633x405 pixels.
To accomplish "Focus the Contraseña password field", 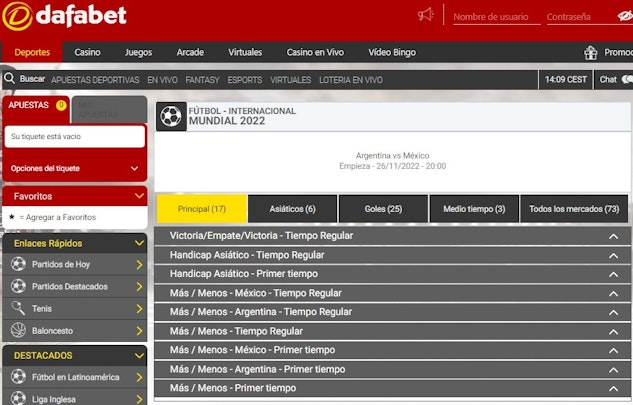I will click(581, 17).
